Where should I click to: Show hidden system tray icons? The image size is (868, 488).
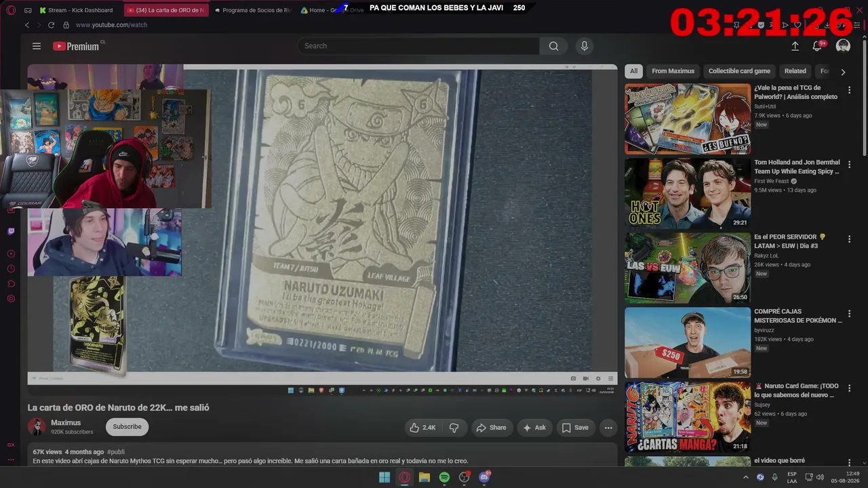coord(746,477)
